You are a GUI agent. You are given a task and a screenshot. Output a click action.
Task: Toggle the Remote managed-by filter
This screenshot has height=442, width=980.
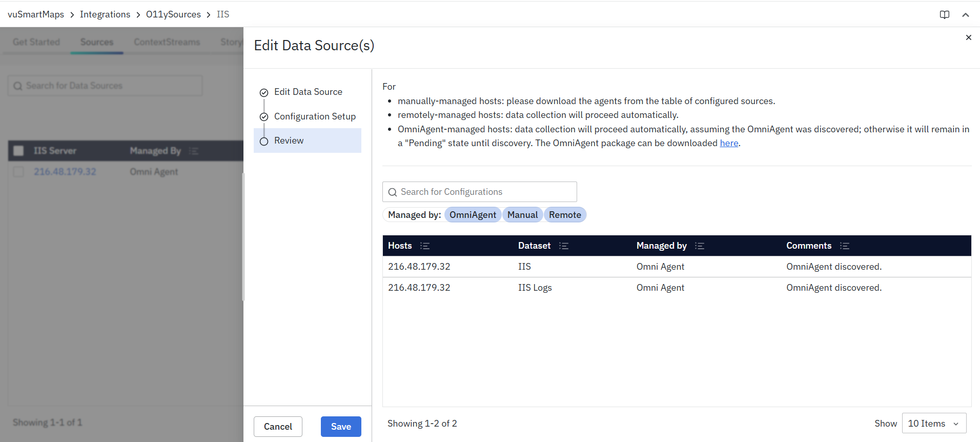[565, 215]
